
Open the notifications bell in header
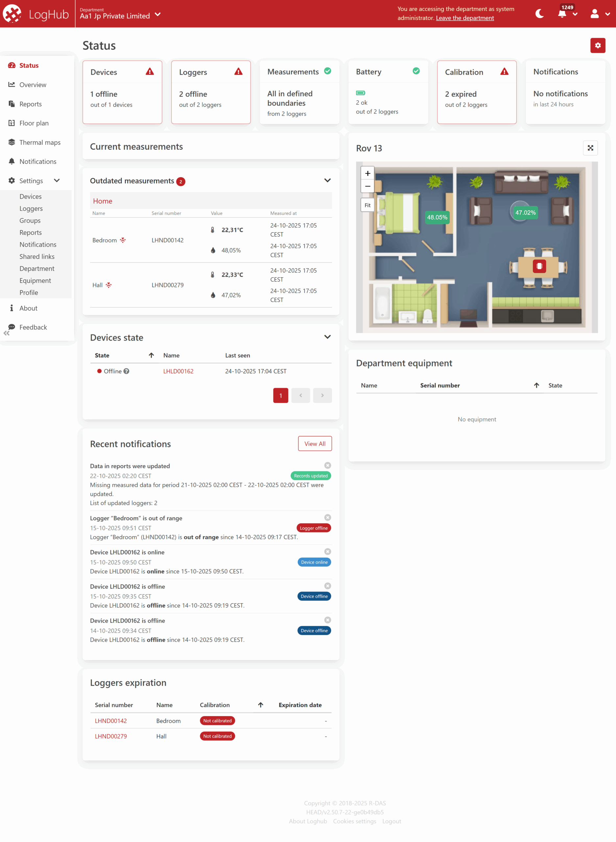click(x=562, y=14)
